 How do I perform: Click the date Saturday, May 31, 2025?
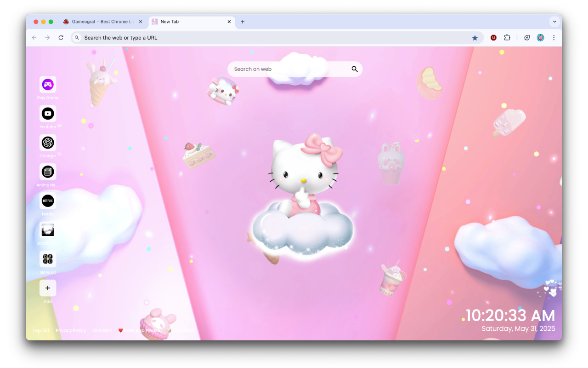tap(518, 328)
